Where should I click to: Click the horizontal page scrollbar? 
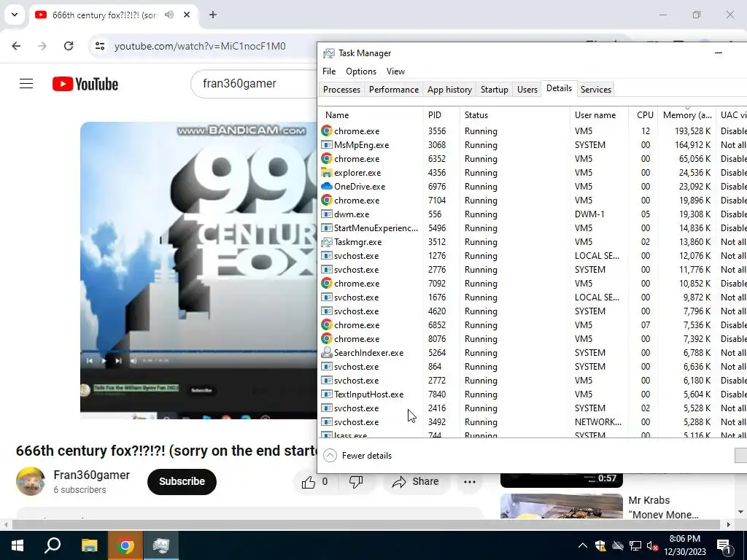(365, 525)
